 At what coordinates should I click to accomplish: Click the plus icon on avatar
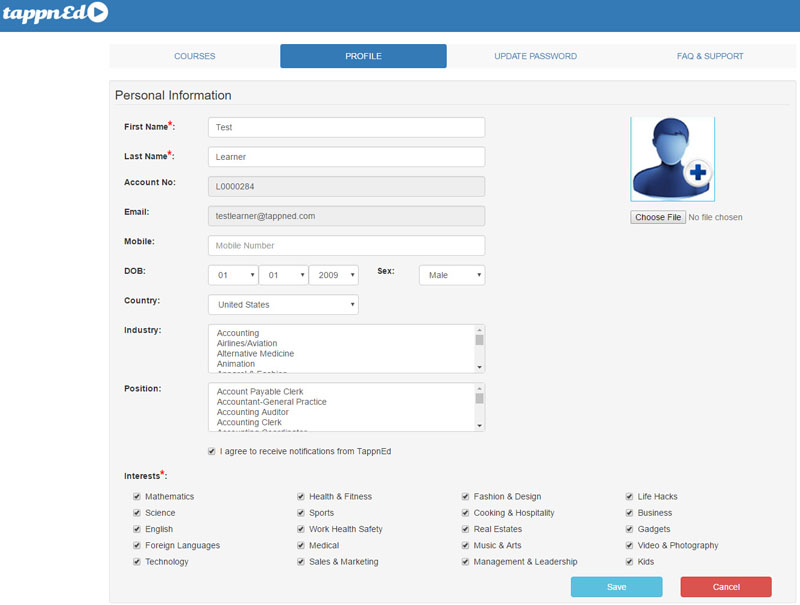tap(697, 174)
